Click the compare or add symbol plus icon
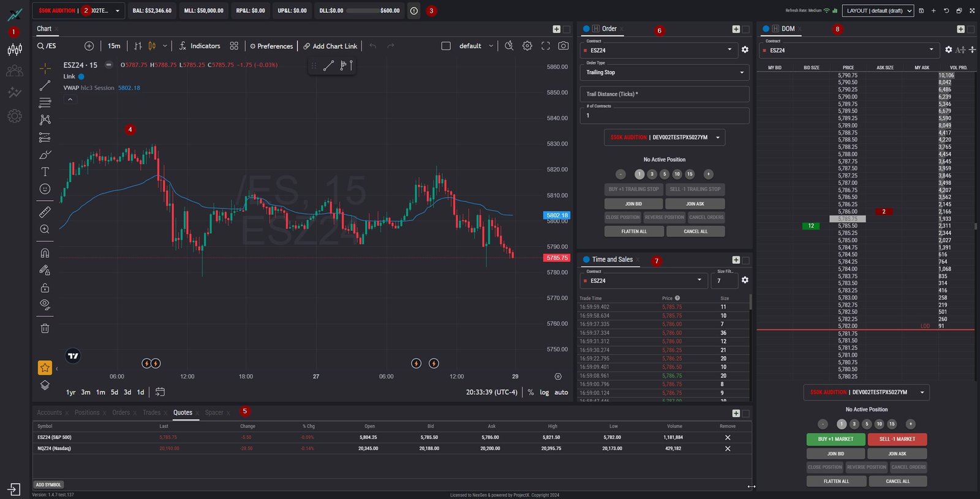Viewport: 980px width, 499px height. tap(89, 46)
